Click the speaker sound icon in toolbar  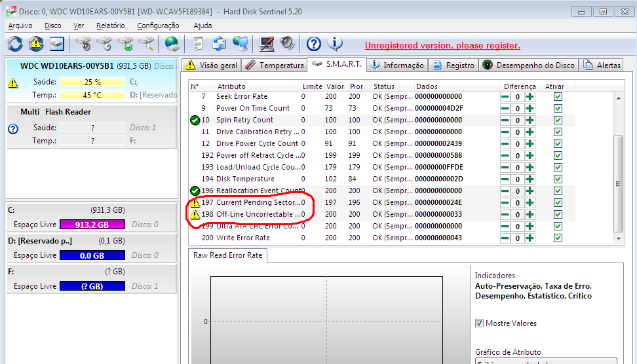click(x=287, y=43)
